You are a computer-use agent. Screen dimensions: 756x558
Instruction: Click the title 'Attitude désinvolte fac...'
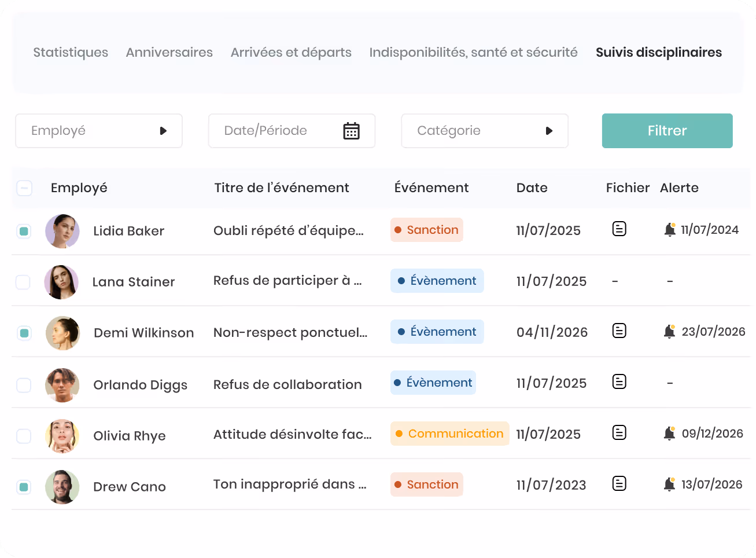pyautogui.click(x=293, y=435)
